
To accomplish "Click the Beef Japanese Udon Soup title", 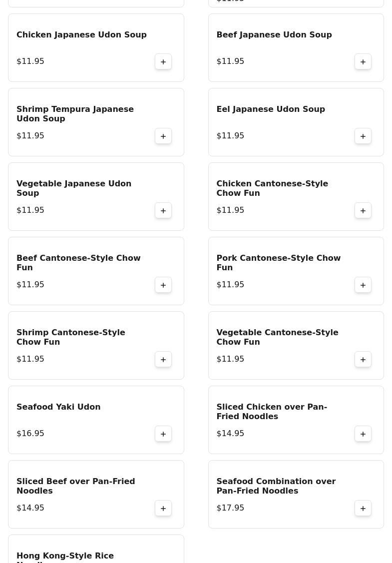I will point(274,34).
